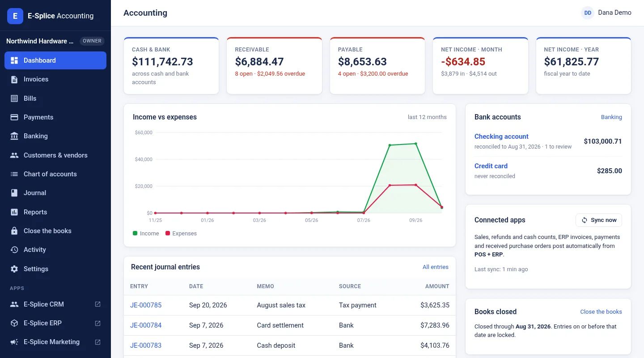Click the Banking building icon
644x358 pixels.
click(x=14, y=136)
